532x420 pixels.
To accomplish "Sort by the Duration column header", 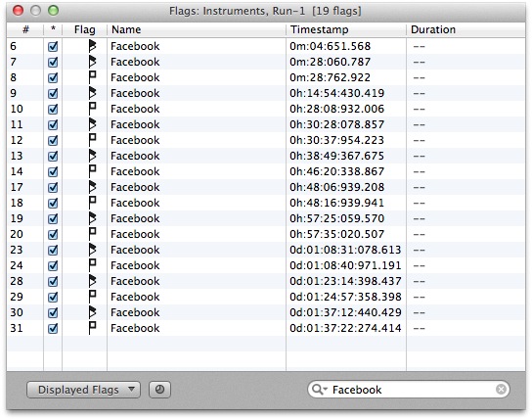I will click(465, 30).
